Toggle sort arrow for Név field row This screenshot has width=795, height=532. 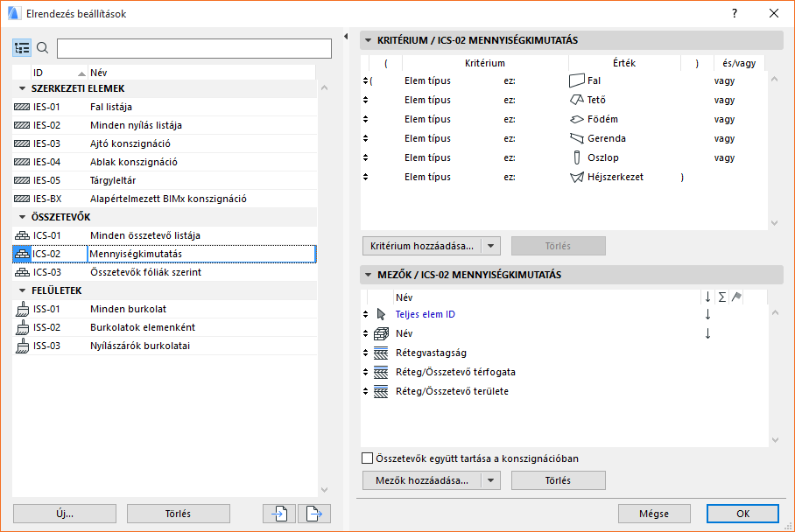[x=707, y=333]
